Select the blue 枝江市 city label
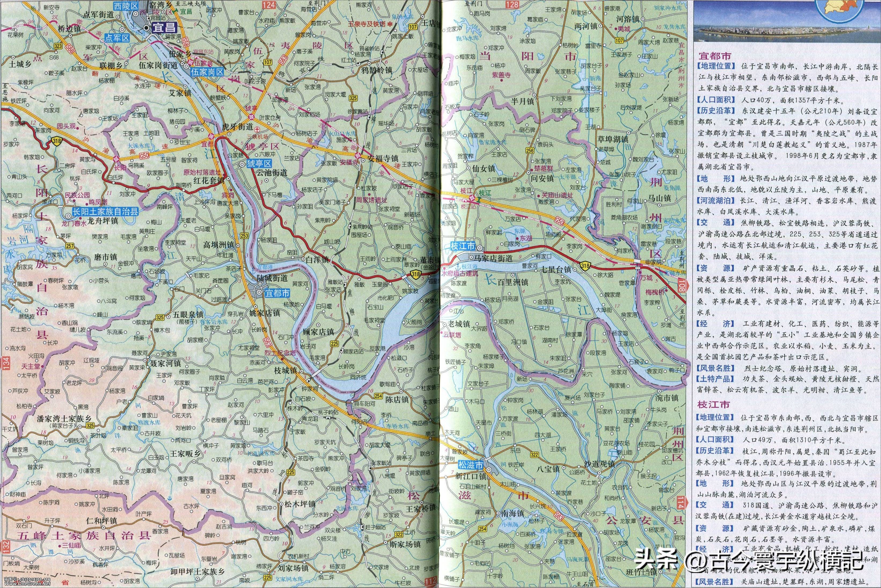881x588 pixels. 463,246
